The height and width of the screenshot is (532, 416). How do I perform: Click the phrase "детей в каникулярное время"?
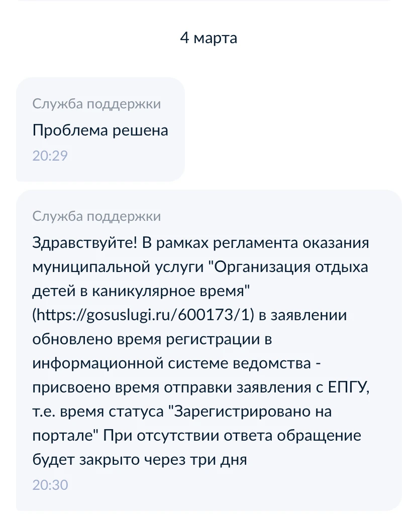point(141,291)
